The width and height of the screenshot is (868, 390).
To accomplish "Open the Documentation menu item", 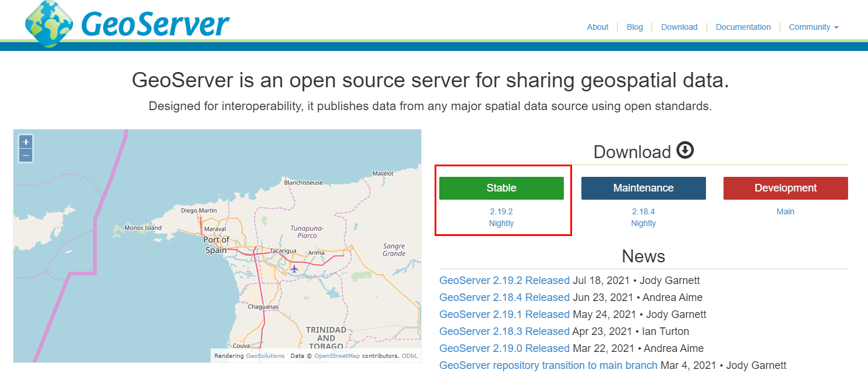I will coord(743,27).
